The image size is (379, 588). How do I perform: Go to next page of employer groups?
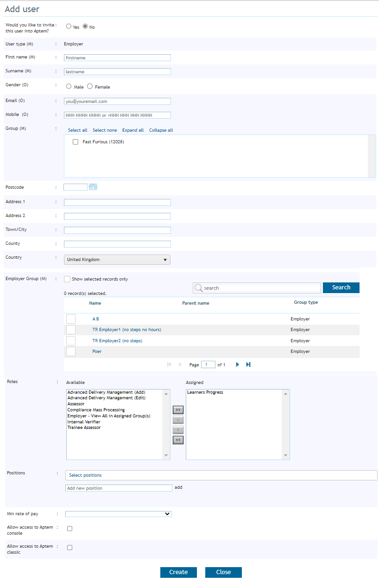[x=238, y=364]
